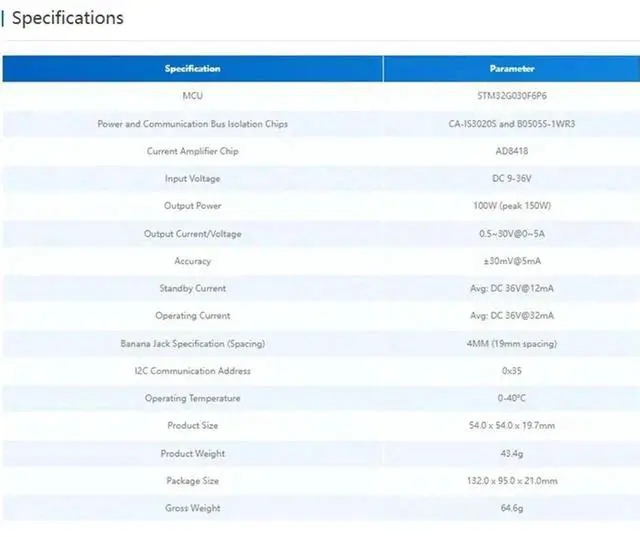Select the 64.6g gross weight value
Screen dimensions: 640x537
tap(511, 508)
